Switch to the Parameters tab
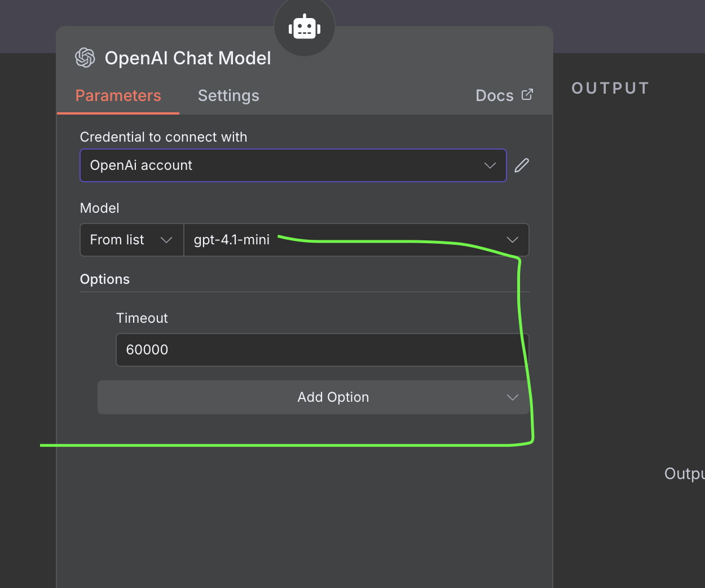Viewport: 705px width, 588px height. click(118, 96)
